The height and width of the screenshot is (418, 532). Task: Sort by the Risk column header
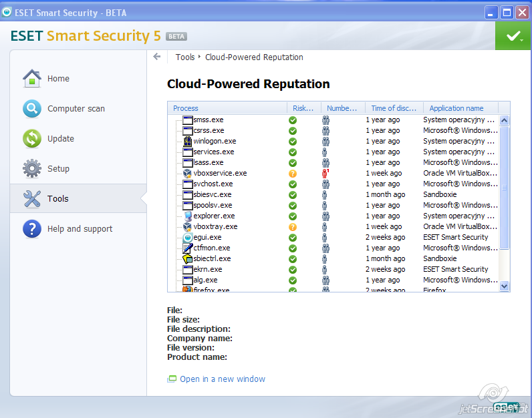[x=304, y=108]
